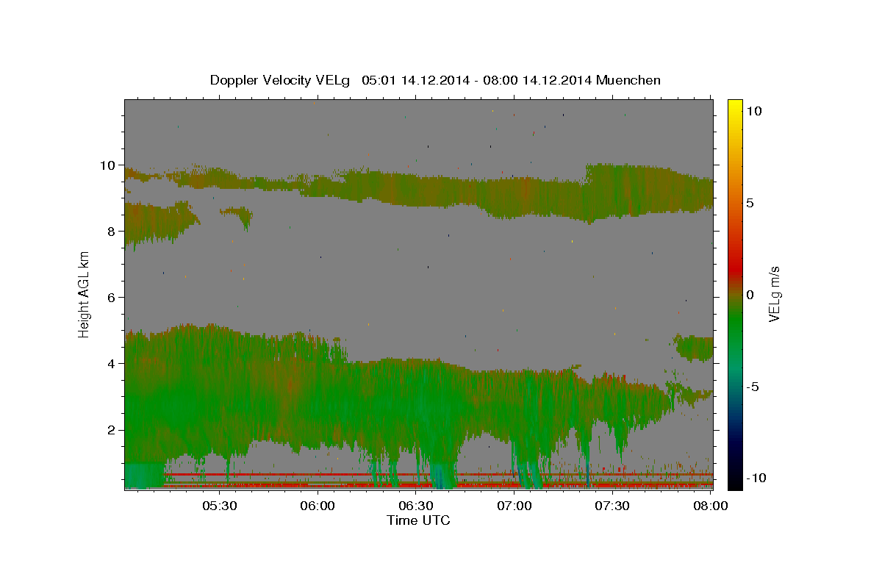Click the 08:00 time tick label

711,506
